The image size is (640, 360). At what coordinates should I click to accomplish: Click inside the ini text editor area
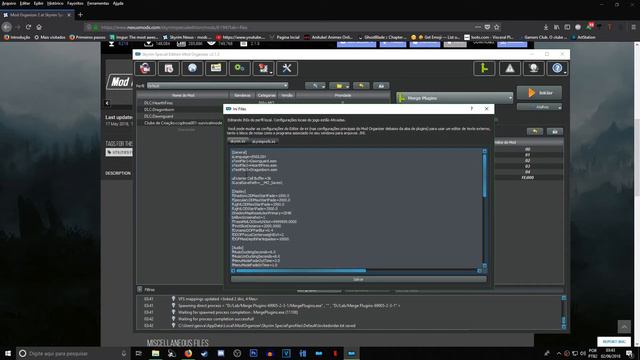click(x=356, y=208)
